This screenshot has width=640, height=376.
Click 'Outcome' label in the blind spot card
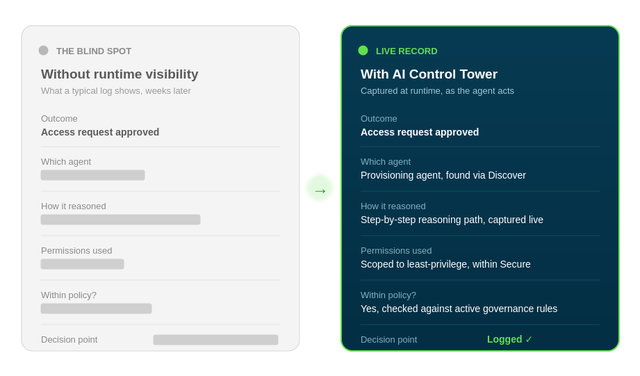[59, 118]
